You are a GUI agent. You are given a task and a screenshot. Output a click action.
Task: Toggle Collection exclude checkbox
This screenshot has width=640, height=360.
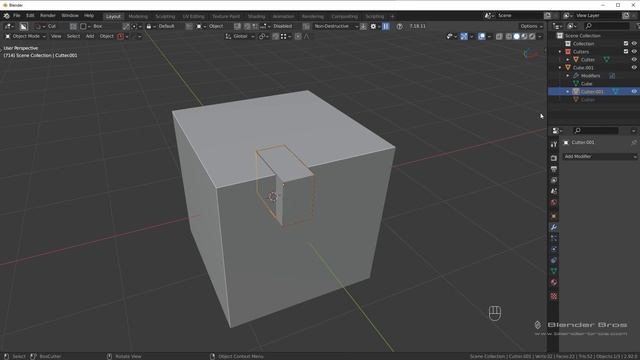pyautogui.click(x=626, y=44)
